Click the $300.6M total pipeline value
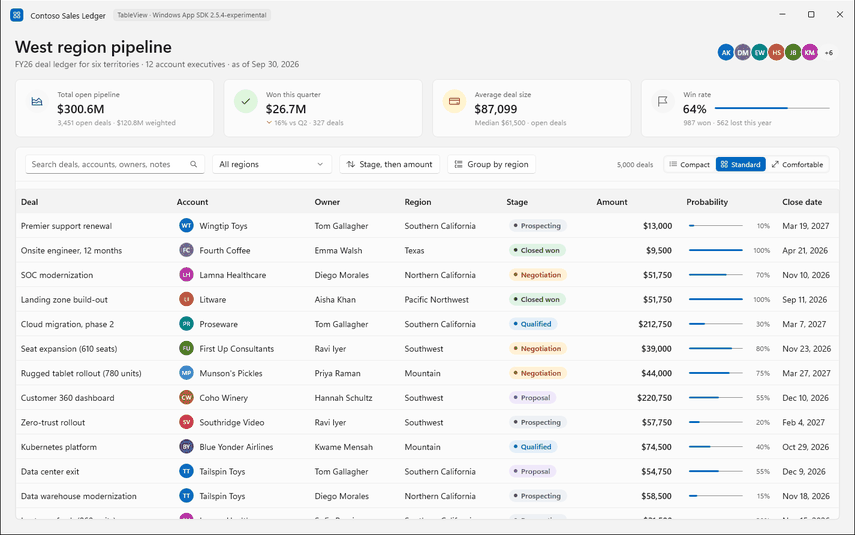 click(x=81, y=109)
